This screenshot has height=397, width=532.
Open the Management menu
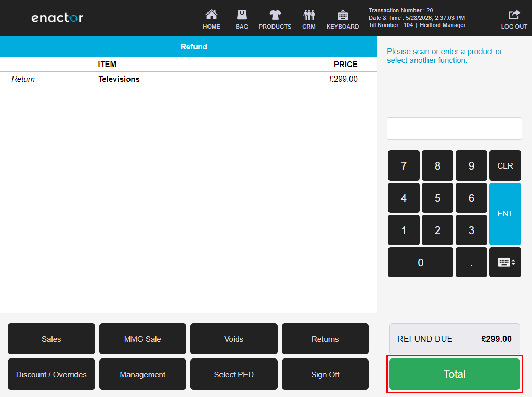142,374
